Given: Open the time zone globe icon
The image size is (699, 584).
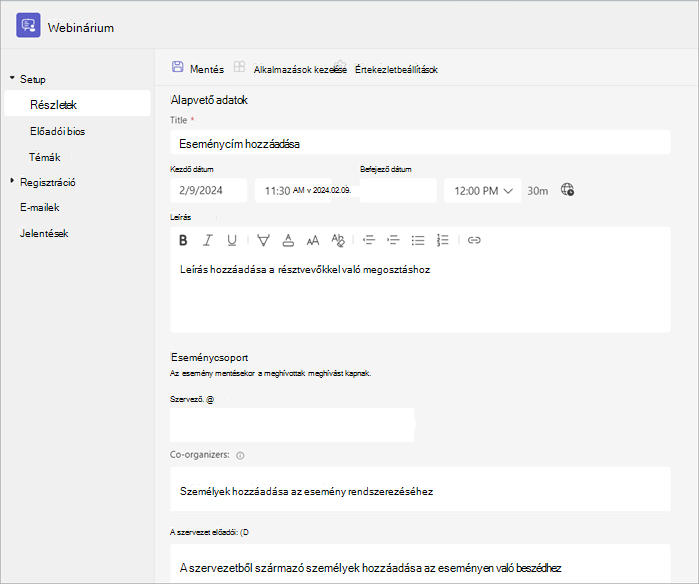Looking at the screenshot, I should 567,189.
